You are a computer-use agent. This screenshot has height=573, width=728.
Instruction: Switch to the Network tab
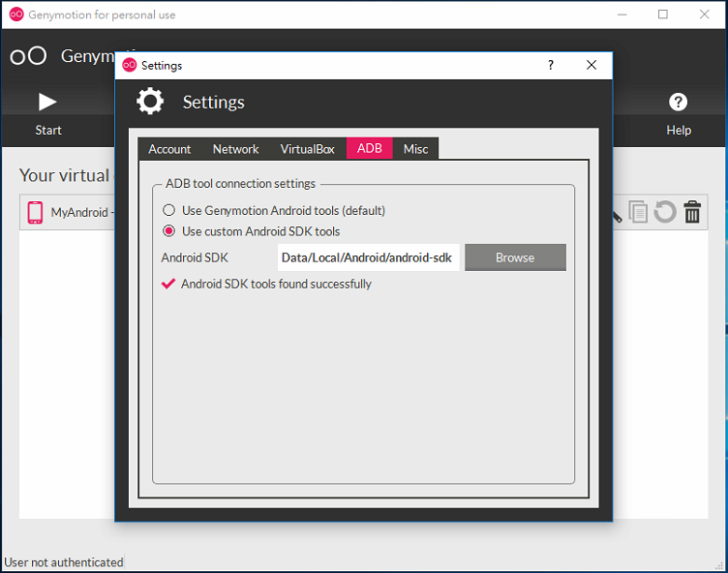click(x=235, y=149)
